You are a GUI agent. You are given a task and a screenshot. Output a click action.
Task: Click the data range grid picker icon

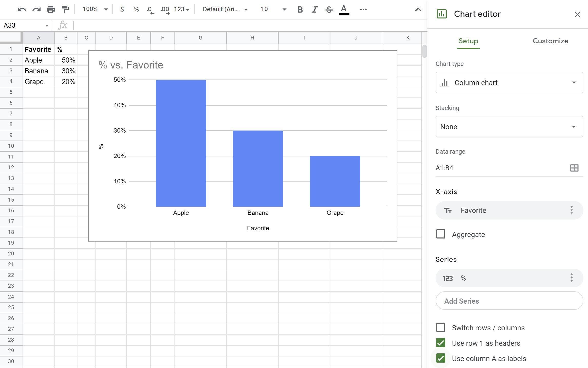[574, 167]
